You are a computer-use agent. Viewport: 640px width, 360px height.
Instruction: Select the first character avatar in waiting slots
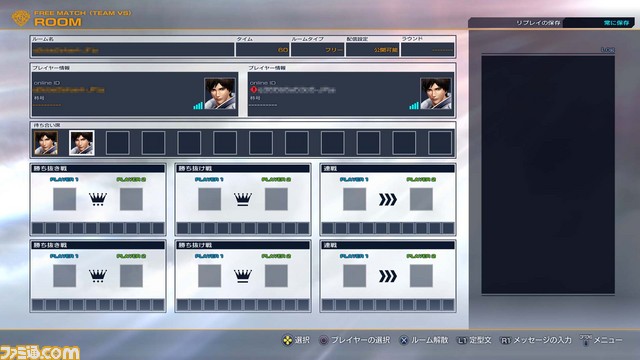(46, 143)
